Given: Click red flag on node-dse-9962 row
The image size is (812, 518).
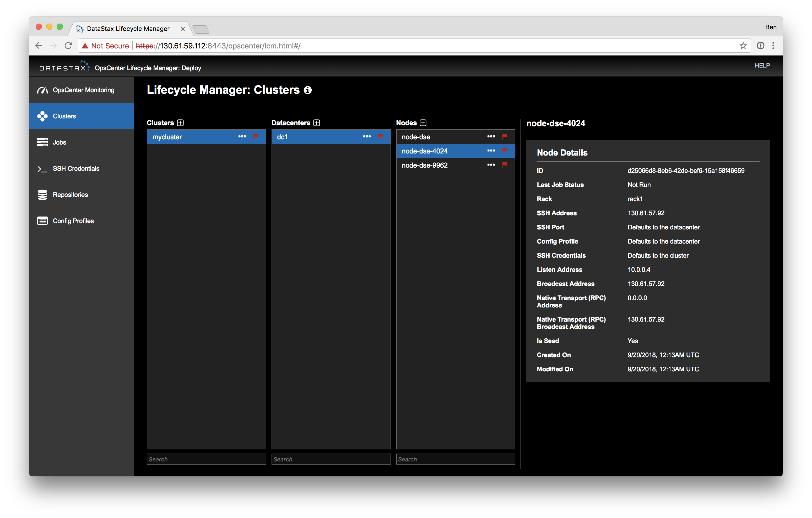Looking at the screenshot, I should click(505, 165).
